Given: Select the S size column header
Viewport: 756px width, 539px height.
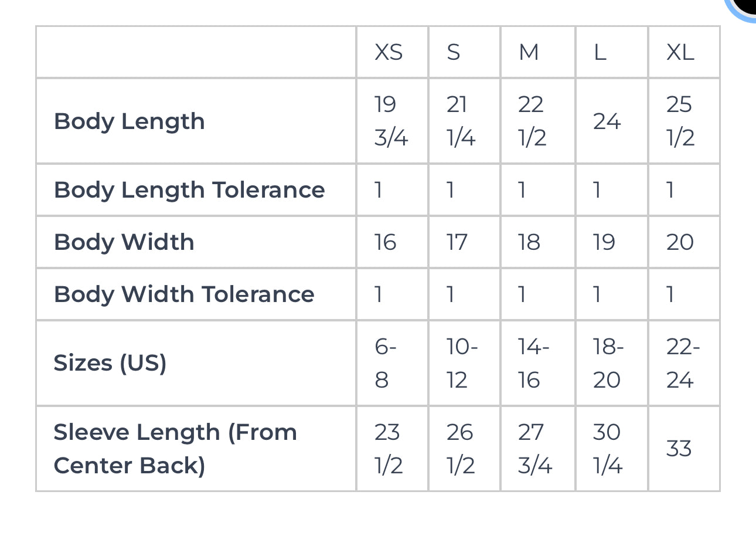Looking at the screenshot, I should [454, 53].
